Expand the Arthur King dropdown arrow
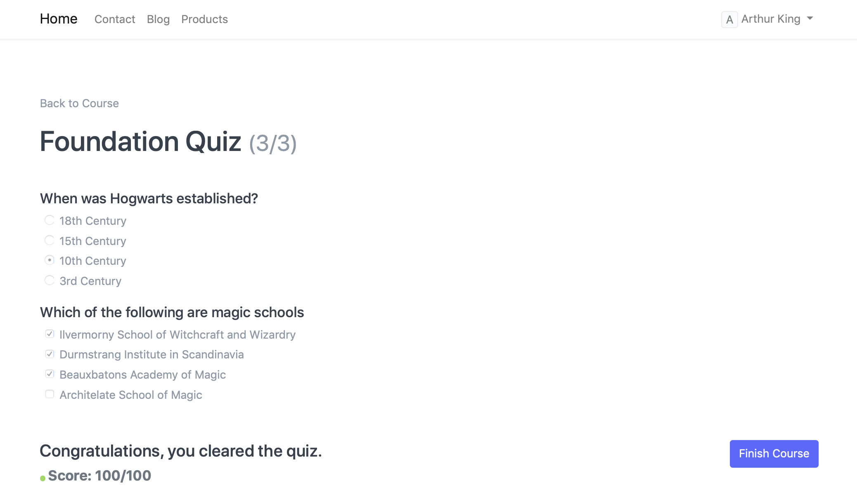 (x=810, y=19)
